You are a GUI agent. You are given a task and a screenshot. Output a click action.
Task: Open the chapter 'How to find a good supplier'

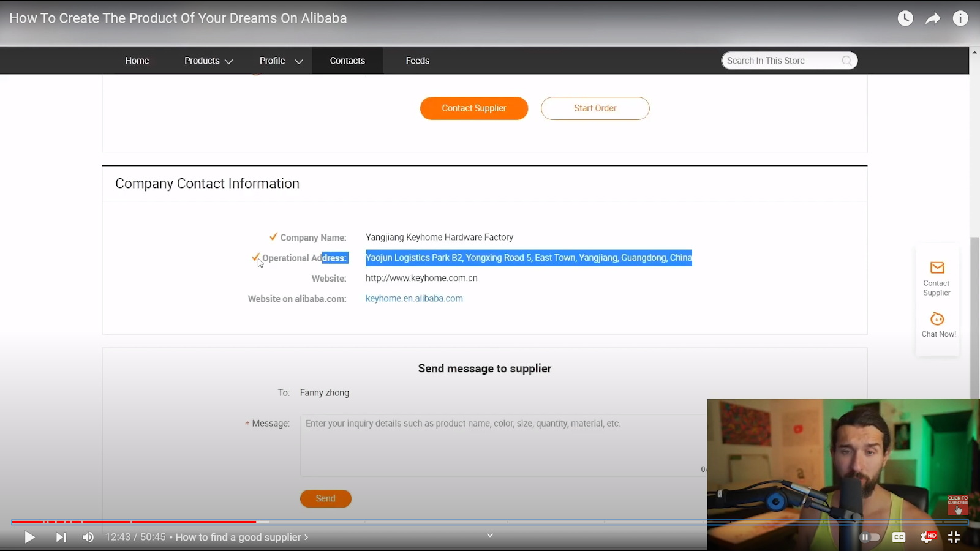(x=242, y=537)
